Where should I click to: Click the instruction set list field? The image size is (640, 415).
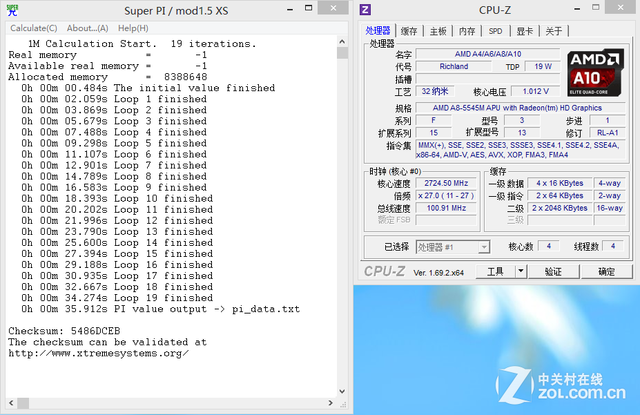520,150
